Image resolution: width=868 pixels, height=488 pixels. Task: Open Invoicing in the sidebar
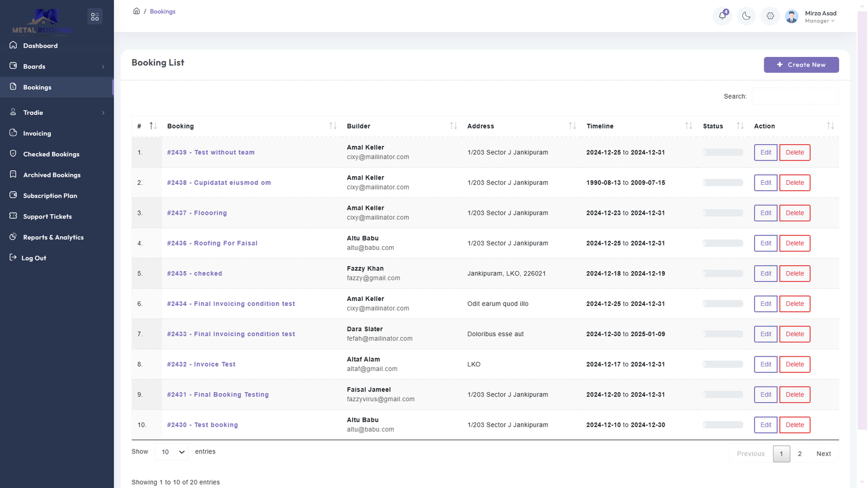pos(37,133)
